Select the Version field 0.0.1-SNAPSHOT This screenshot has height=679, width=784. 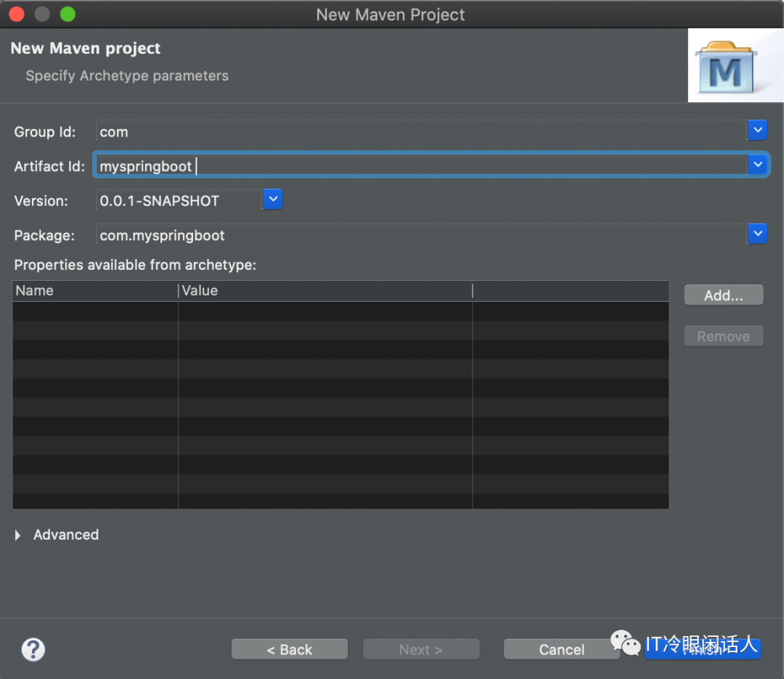179,200
